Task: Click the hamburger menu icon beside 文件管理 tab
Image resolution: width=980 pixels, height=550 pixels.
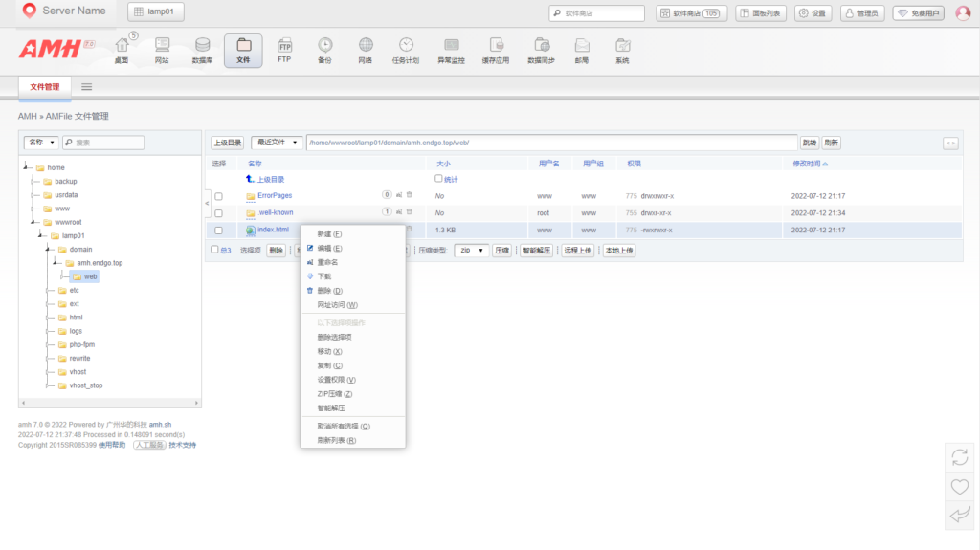Action: point(87,87)
